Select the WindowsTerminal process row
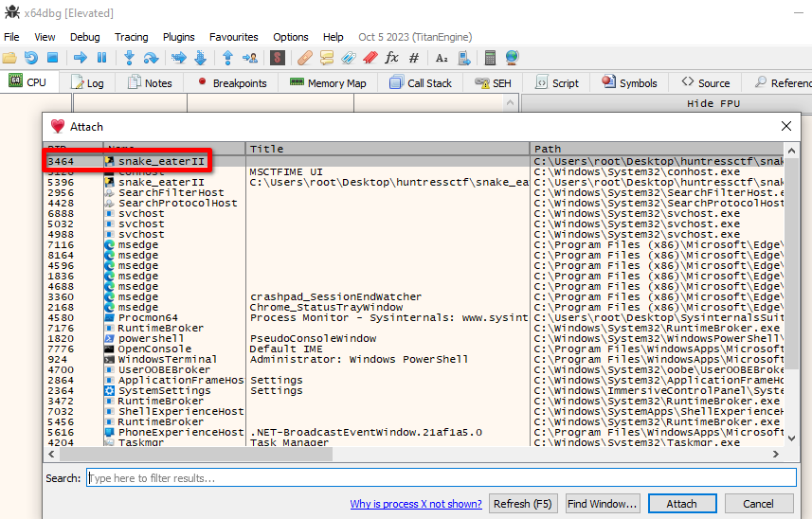Viewport: 812px width, 519px height. pos(413,359)
